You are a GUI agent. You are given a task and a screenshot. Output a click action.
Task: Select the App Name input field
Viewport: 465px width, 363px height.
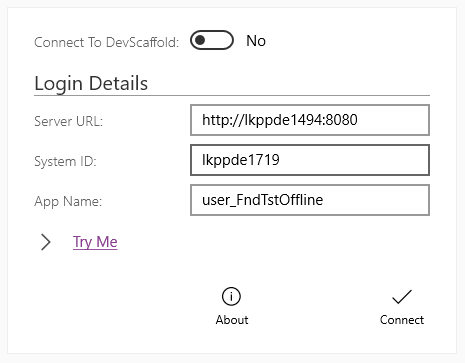coord(310,200)
